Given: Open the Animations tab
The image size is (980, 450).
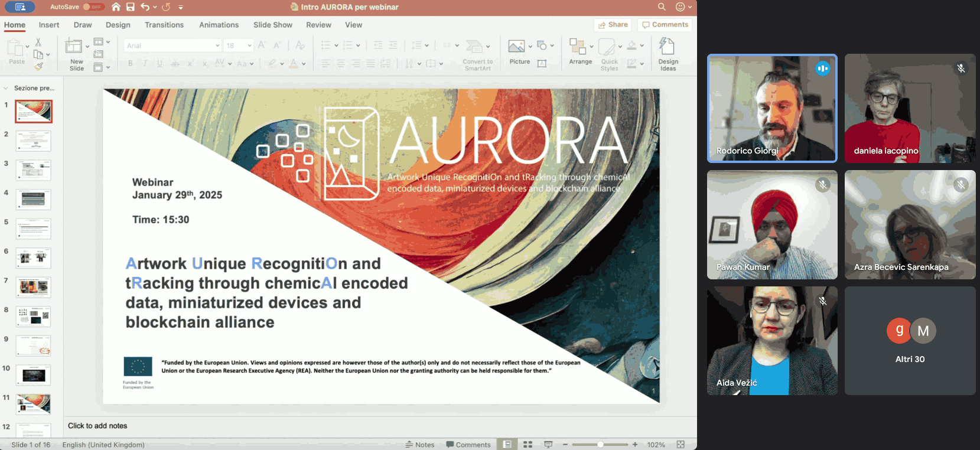Looking at the screenshot, I should 219,25.
